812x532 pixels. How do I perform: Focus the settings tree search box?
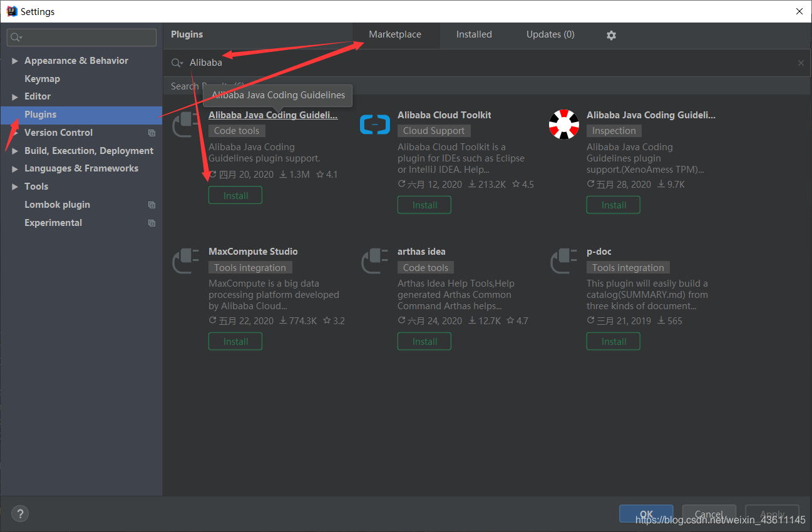[x=82, y=38]
